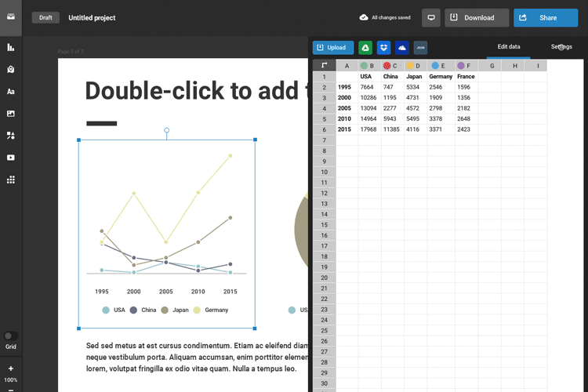Select row 10 header in spreadsheet
The width and height of the screenshot is (588, 392).
tap(325, 172)
